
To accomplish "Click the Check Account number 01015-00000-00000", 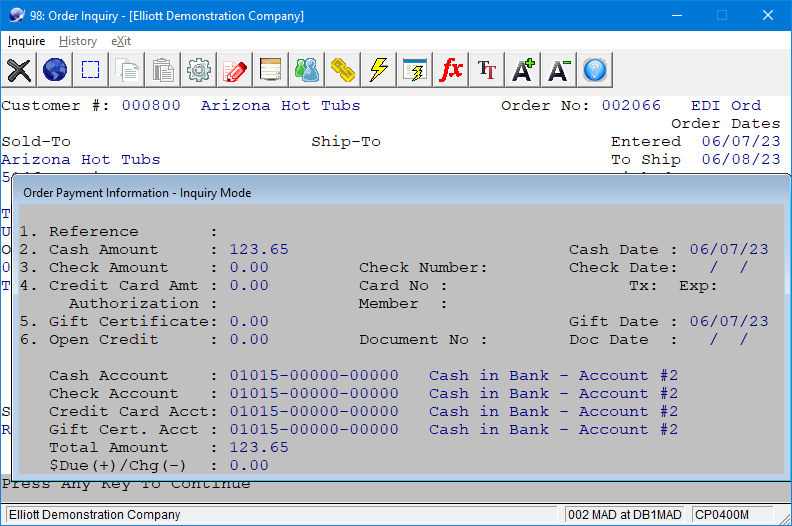I will [314, 393].
